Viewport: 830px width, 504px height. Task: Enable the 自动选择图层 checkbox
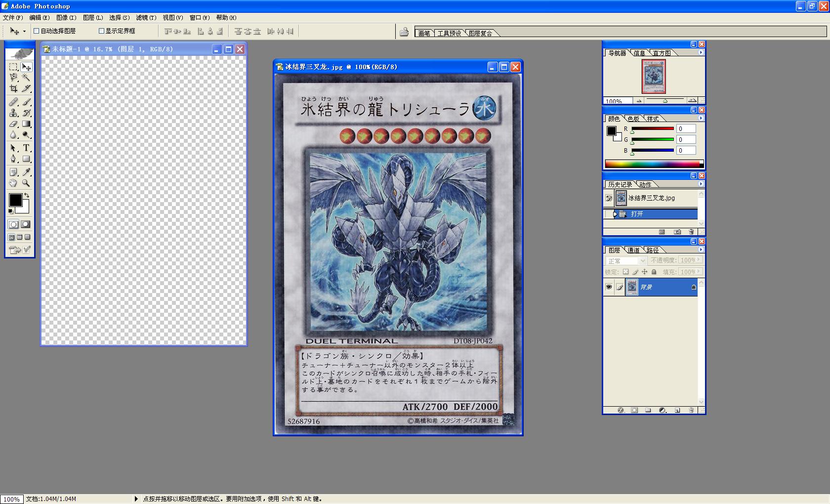tap(36, 31)
